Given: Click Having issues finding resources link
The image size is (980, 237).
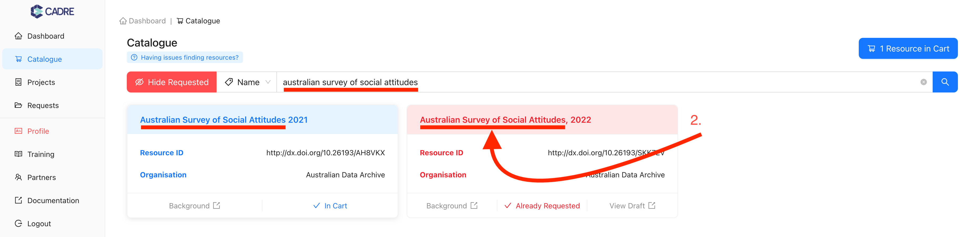Looking at the screenshot, I should pyautogui.click(x=189, y=57).
